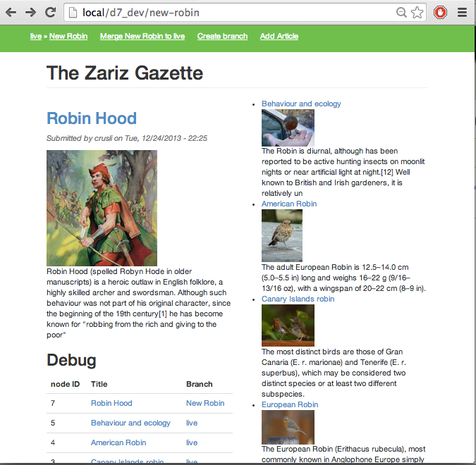Open the Chrome hamburger menu

463,13
